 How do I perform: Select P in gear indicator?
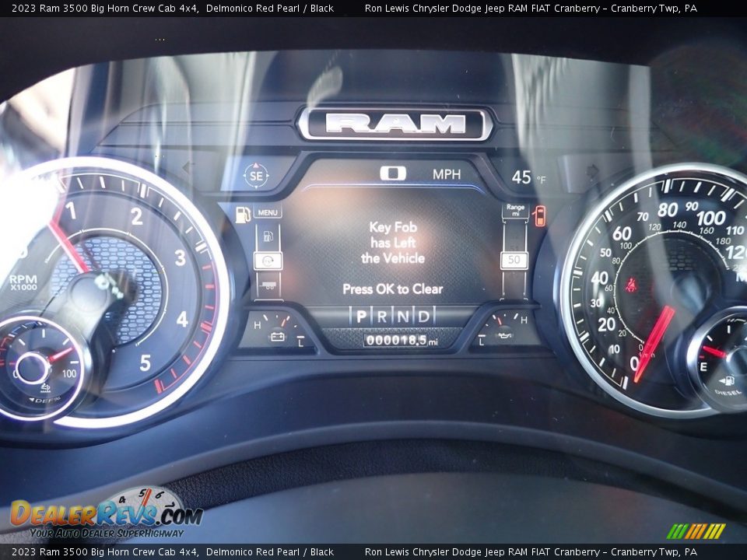[x=361, y=317]
